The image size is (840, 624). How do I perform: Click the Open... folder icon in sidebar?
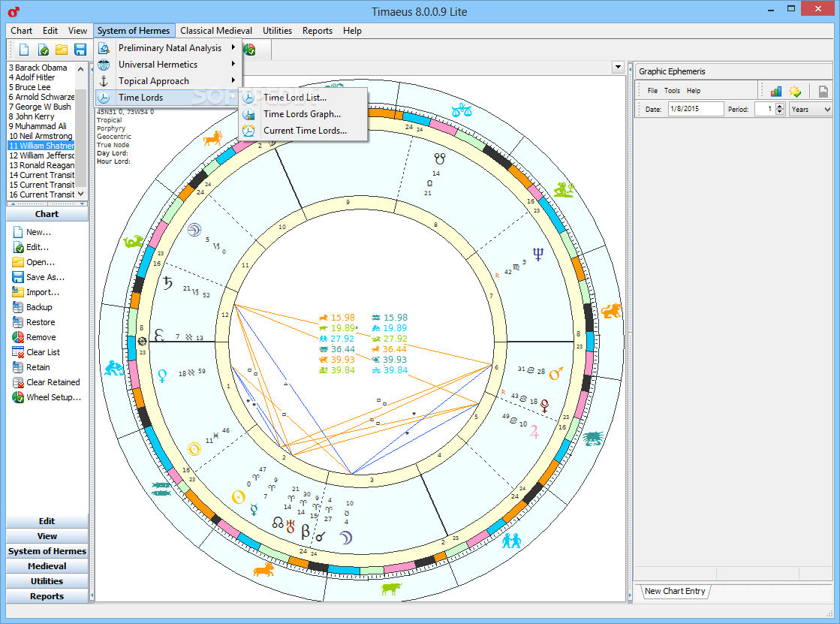[x=18, y=262]
